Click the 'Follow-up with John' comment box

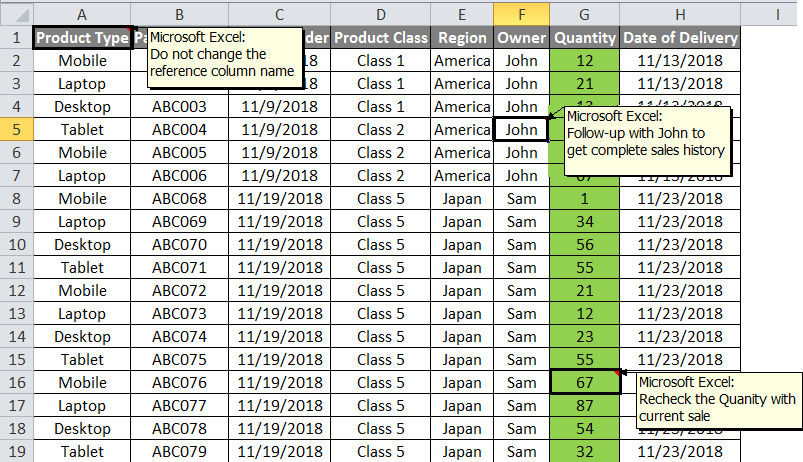pos(648,141)
